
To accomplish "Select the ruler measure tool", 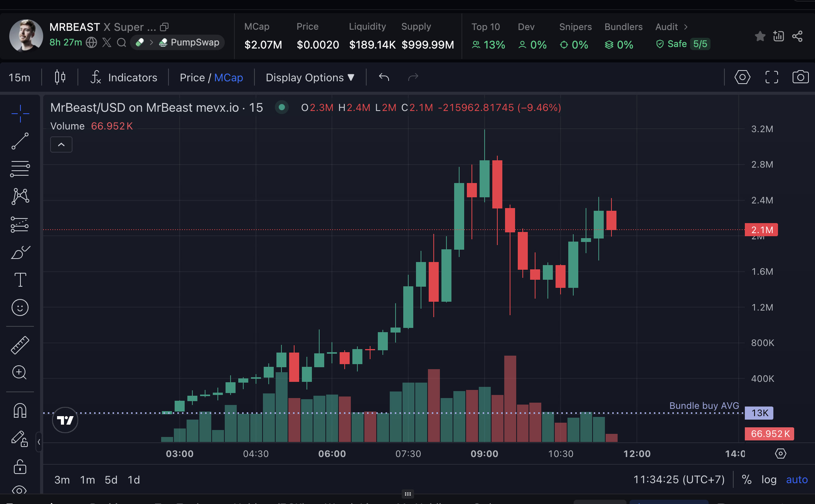I will click(x=20, y=345).
